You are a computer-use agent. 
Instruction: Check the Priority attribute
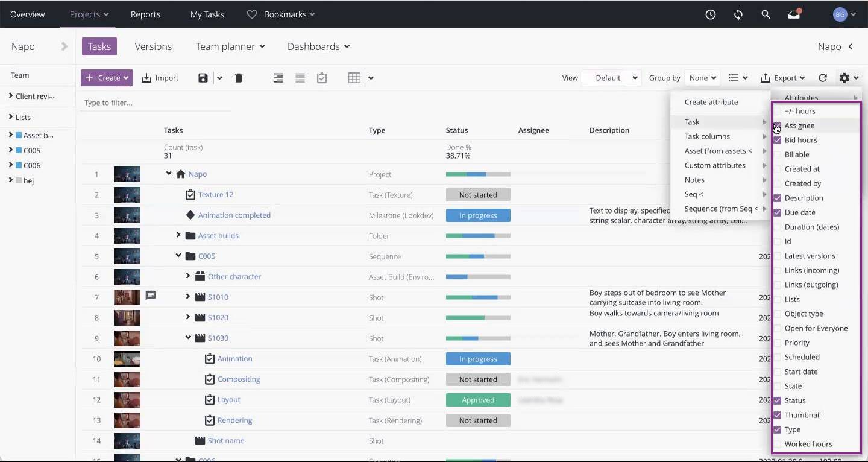click(778, 343)
